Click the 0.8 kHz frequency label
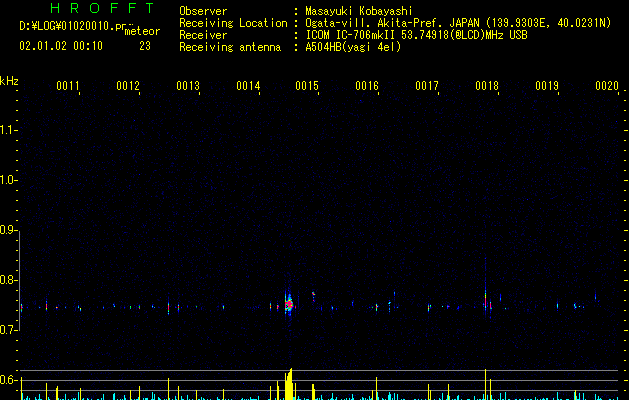Screen dimensions: 629x400 (x=7, y=280)
